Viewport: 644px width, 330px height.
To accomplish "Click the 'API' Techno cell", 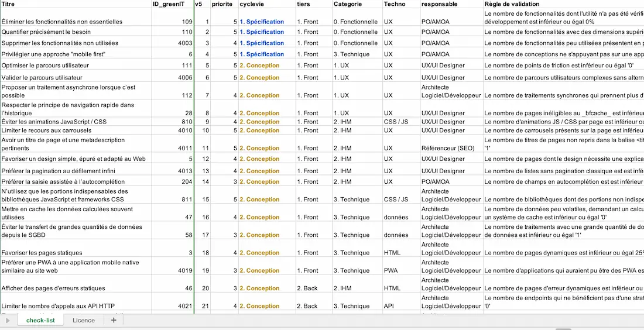I will click(402, 301).
